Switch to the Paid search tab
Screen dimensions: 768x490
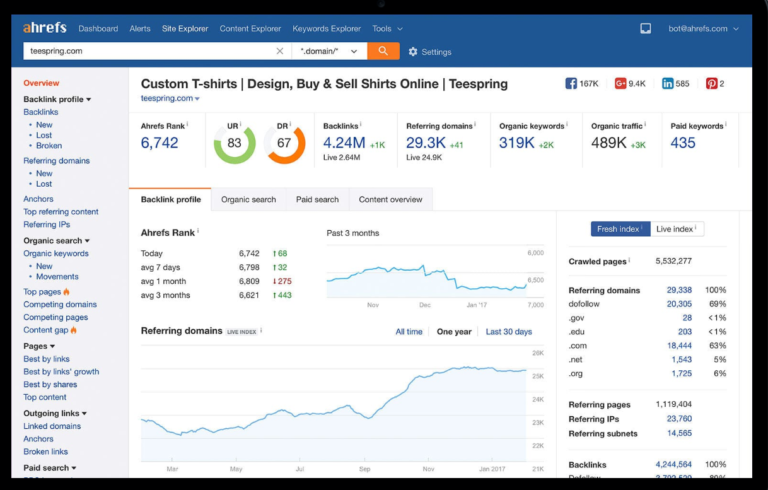tap(317, 199)
